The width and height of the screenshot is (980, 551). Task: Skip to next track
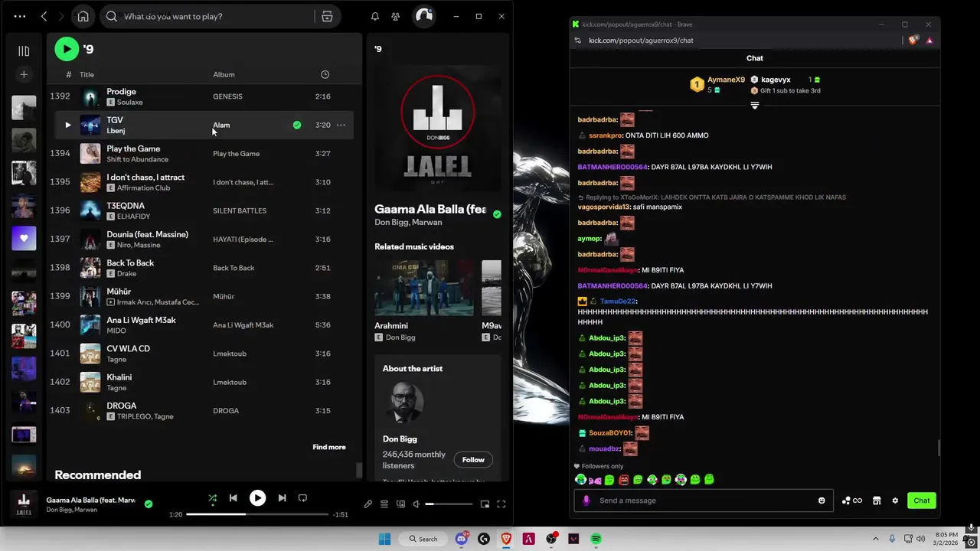tap(282, 498)
